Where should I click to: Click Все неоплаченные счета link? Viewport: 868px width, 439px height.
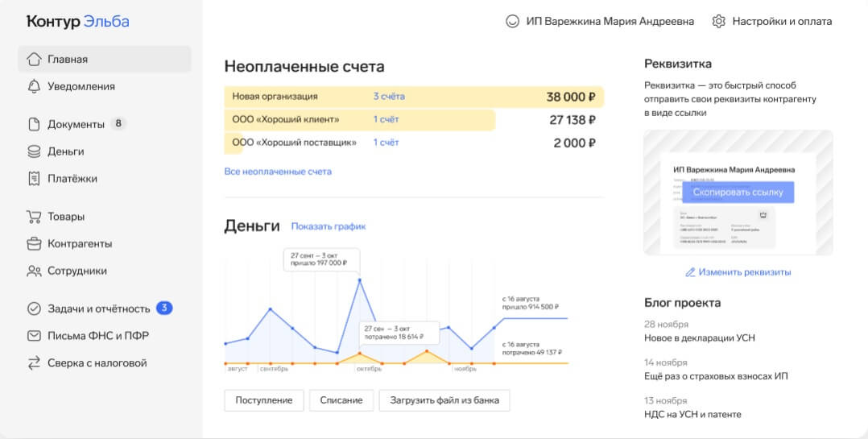(278, 172)
